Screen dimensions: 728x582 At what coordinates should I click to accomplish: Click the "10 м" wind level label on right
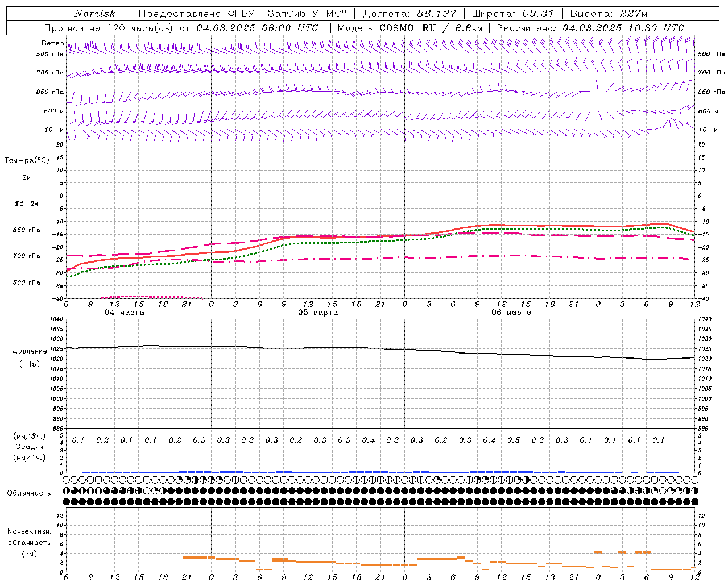(x=708, y=130)
